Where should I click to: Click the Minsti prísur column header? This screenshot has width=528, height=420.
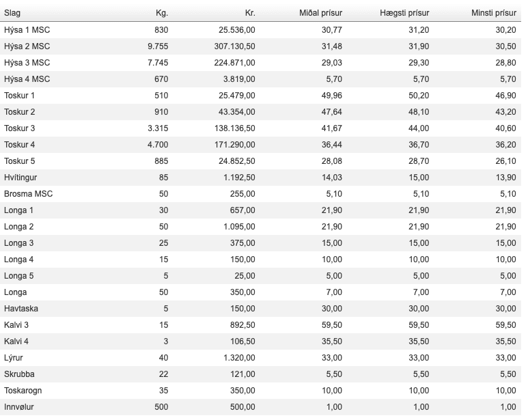pos(493,13)
